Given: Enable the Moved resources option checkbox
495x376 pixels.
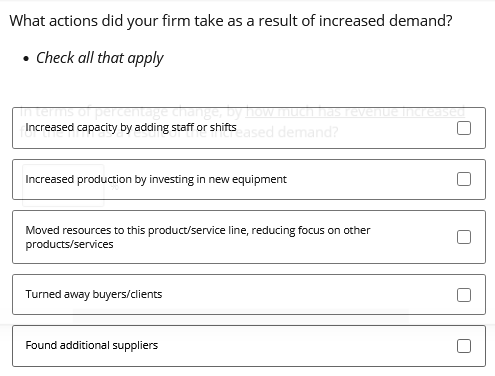Looking at the screenshot, I should 464,237.
